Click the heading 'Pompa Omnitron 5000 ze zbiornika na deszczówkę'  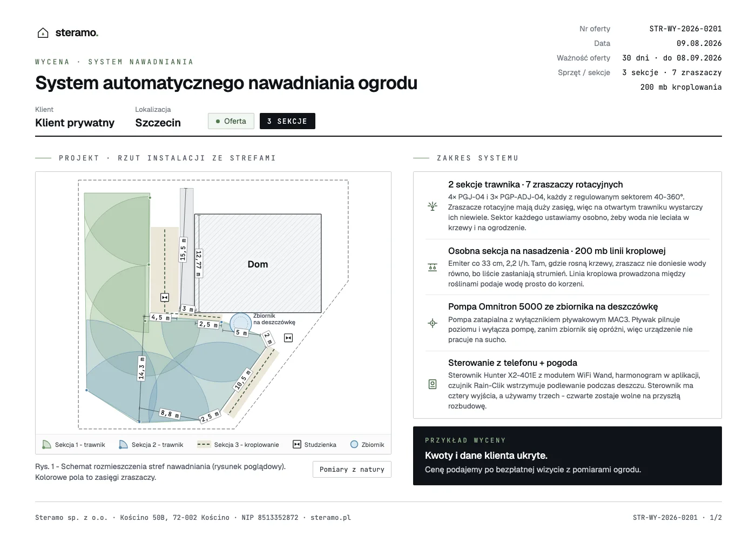click(553, 306)
